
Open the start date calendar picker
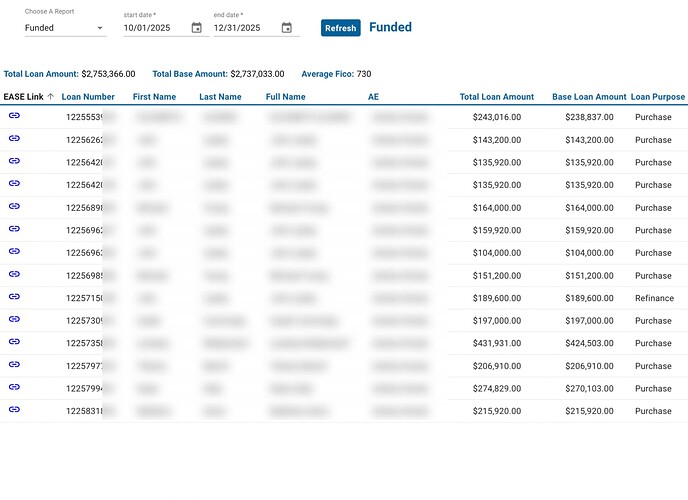[196, 28]
